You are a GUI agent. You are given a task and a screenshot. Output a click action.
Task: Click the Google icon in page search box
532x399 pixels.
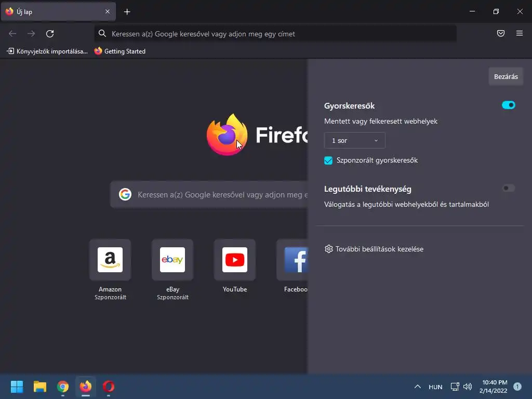tap(125, 194)
